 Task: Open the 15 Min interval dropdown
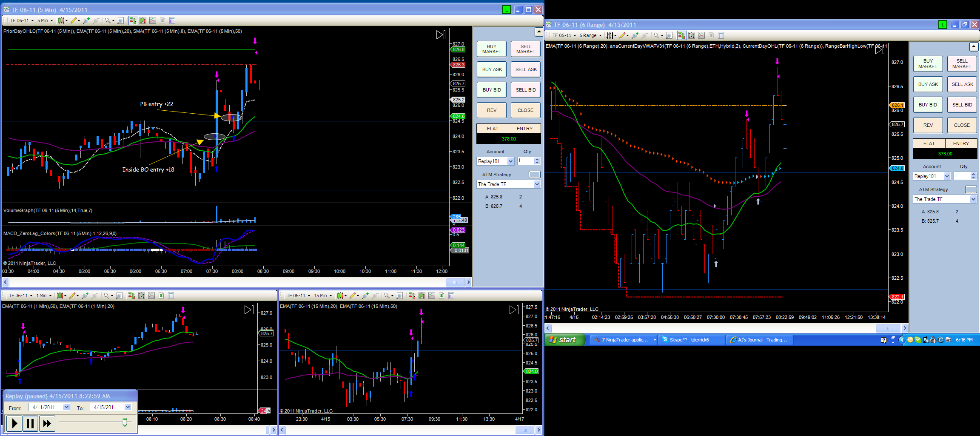pos(323,295)
